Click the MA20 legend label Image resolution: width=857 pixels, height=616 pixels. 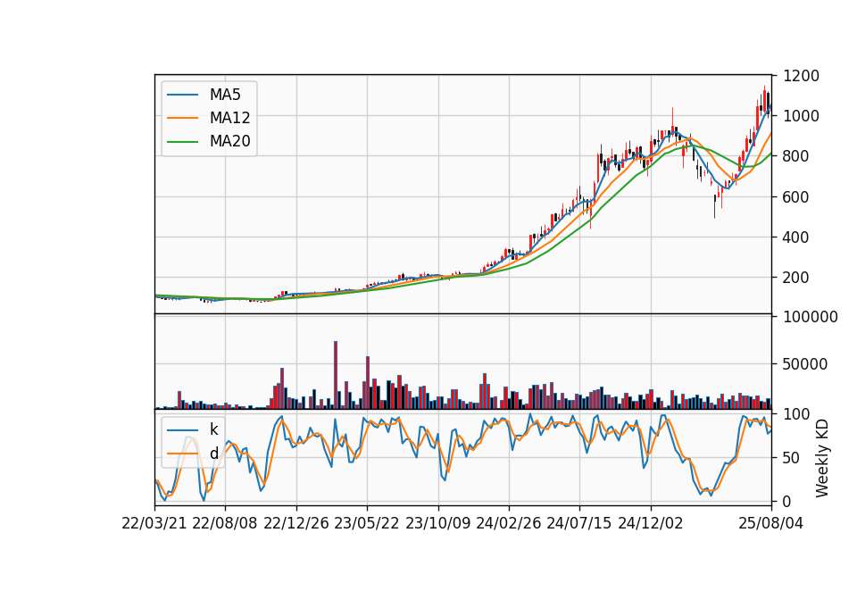coord(229,141)
